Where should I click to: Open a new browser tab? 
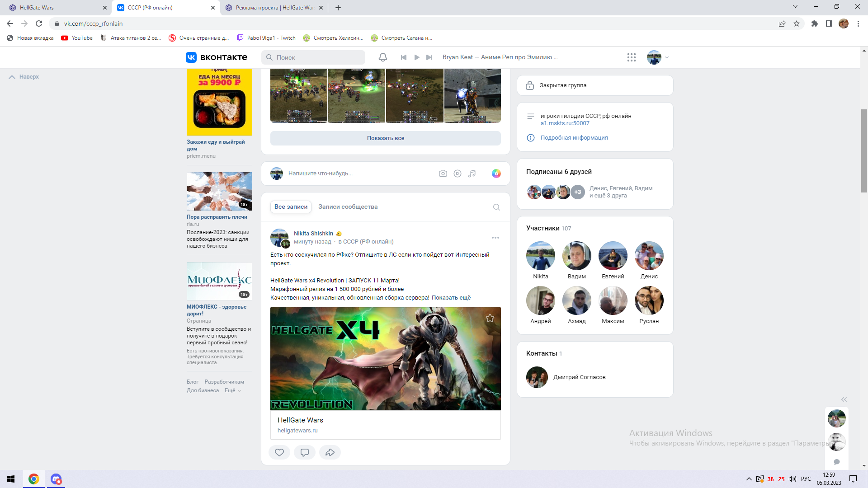338,8
